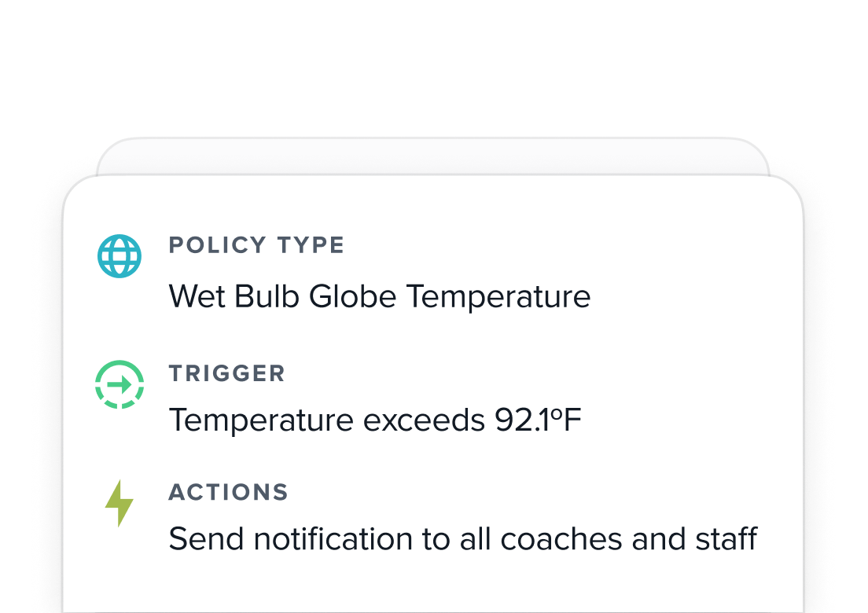Click the word "Temperature" in the policy type

pyautogui.click(x=498, y=297)
